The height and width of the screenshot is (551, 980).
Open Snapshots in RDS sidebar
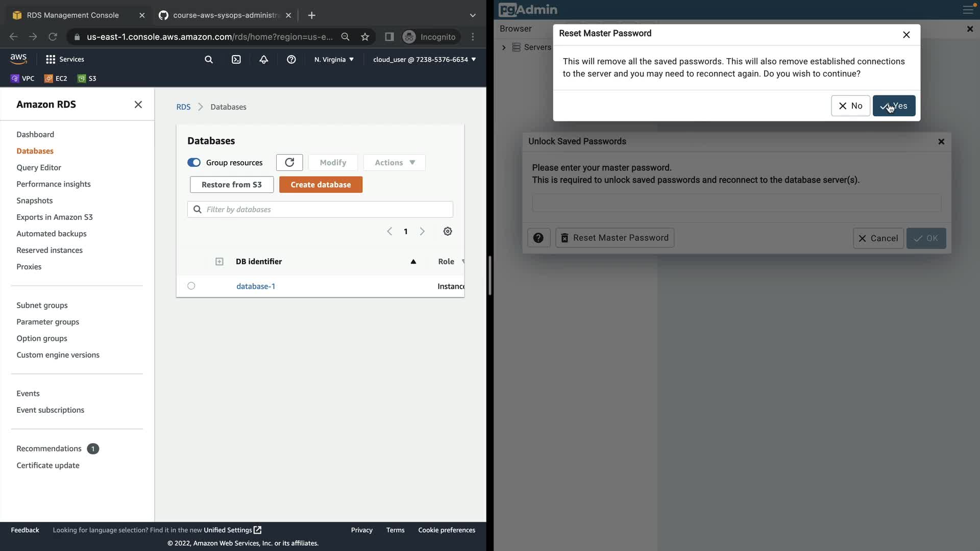34,201
